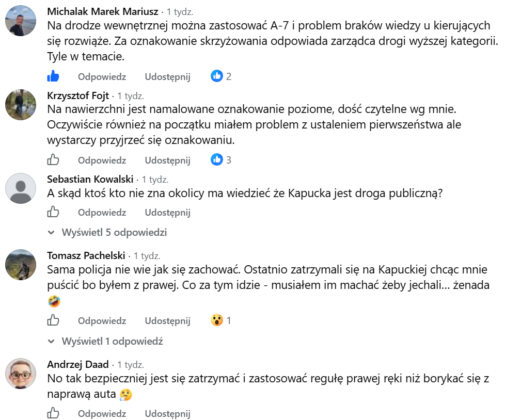This screenshot has width=505, height=420.
Task: Expand Wyświetl 5 odpowiedzi replies
Action: coord(114,232)
